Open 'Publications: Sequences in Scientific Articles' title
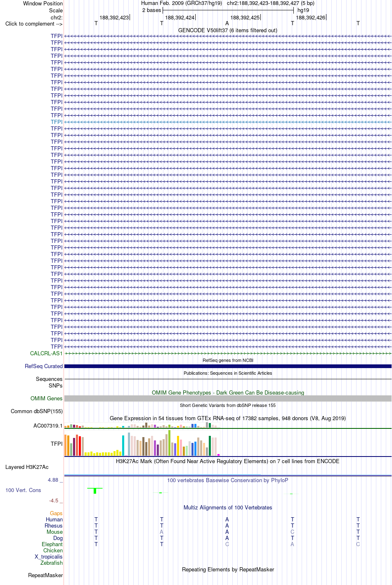This screenshot has width=392, height=585. point(228,373)
